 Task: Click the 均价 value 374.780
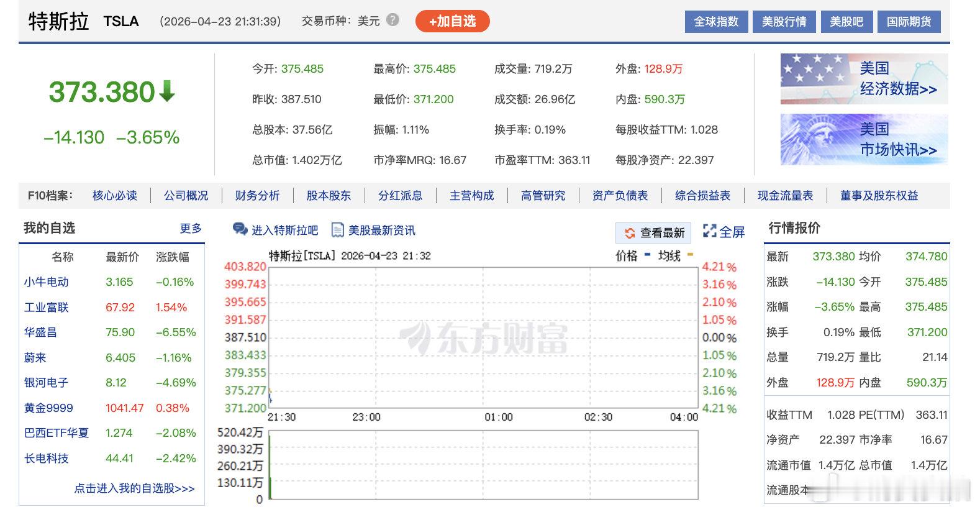(x=926, y=257)
